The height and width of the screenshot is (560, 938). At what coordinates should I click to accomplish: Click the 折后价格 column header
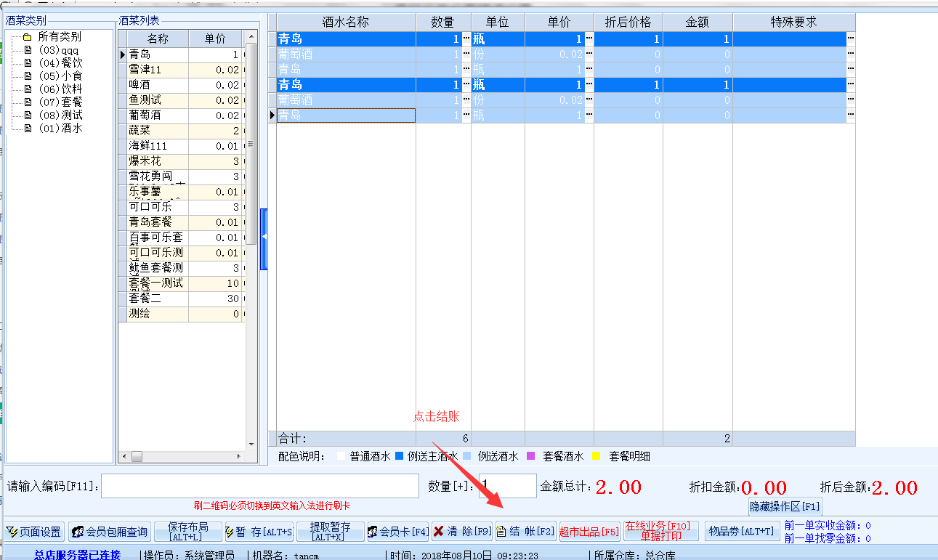coord(628,22)
